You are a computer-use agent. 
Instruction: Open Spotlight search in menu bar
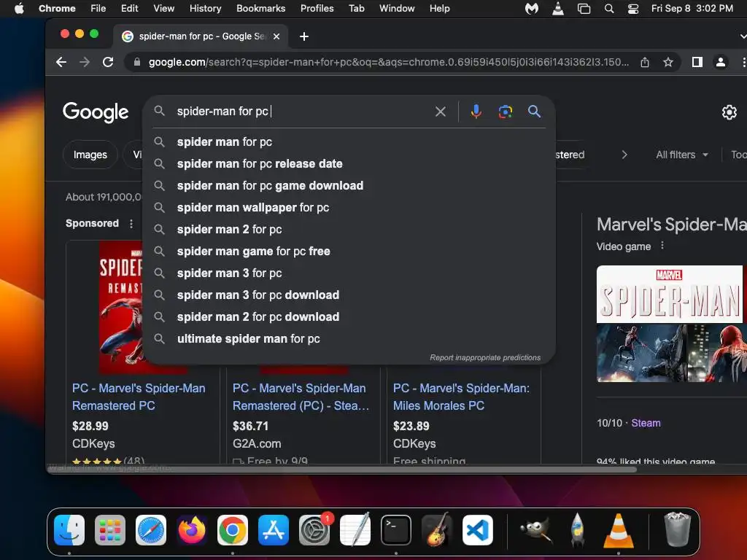pos(608,9)
